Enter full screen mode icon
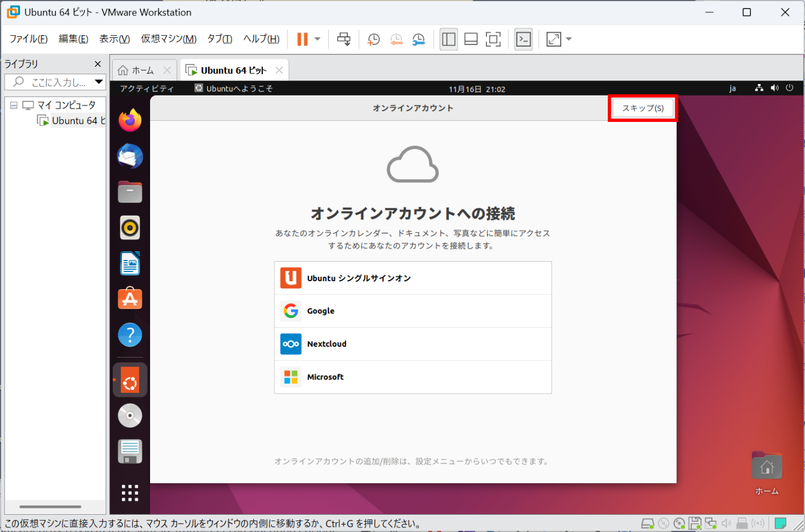The image size is (805, 532). click(x=493, y=39)
